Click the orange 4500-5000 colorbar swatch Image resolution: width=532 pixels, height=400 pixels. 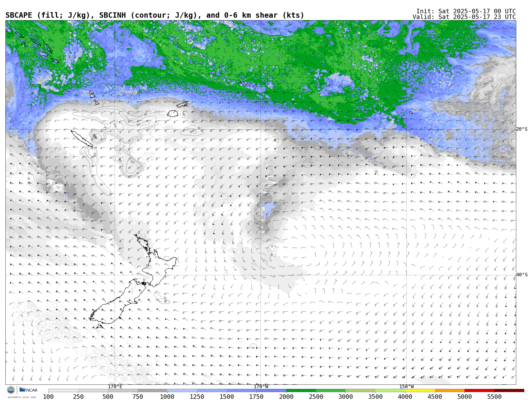(450, 391)
